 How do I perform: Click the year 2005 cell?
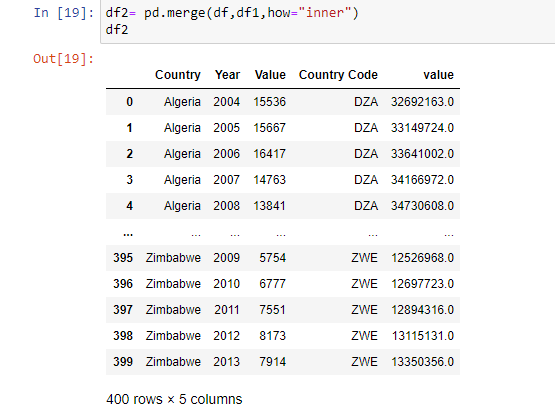[x=227, y=128]
